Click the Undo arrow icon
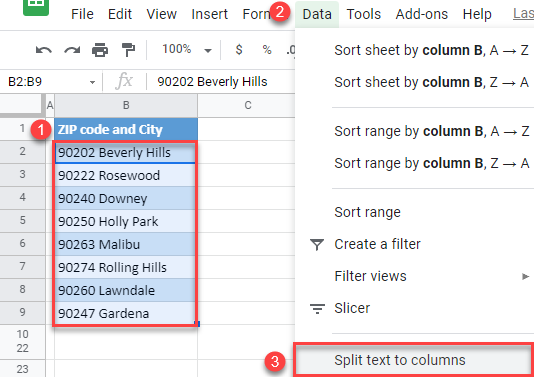534x377 pixels. point(44,50)
